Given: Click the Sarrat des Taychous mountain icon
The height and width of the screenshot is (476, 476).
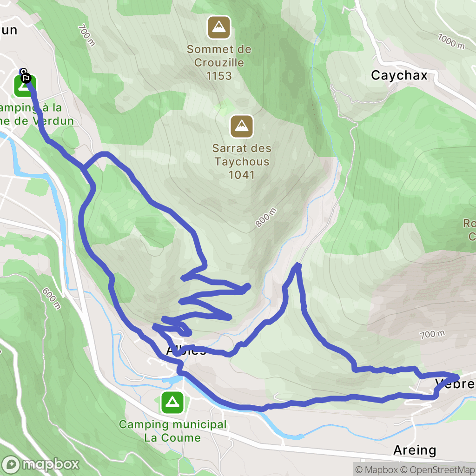Looking at the screenshot, I should tap(242, 126).
